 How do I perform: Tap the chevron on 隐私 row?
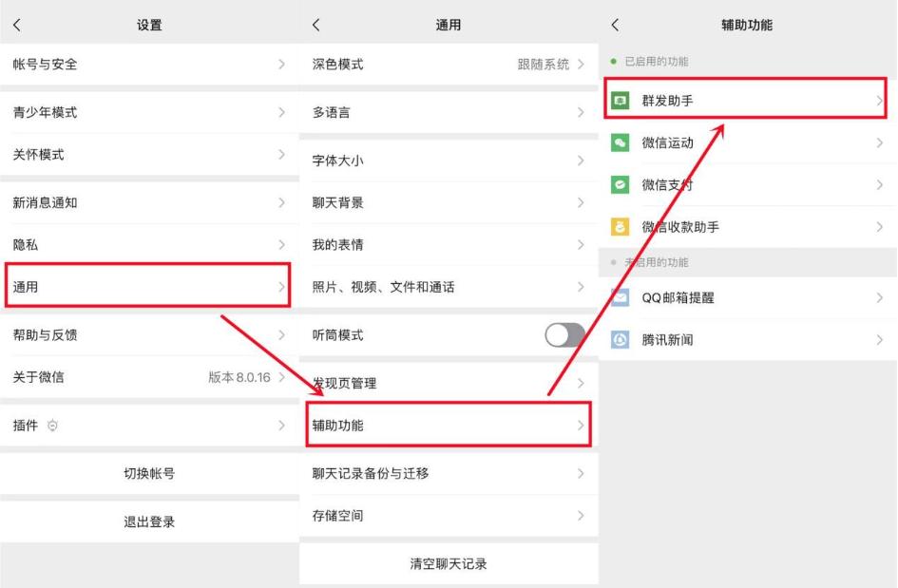click(282, 244)
